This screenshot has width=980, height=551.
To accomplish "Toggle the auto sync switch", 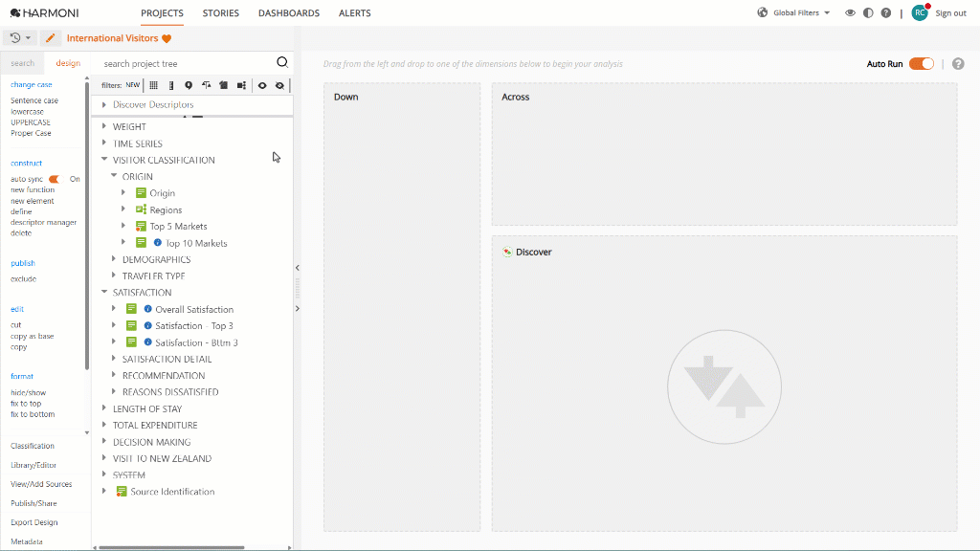I will [x=56, y=179].
